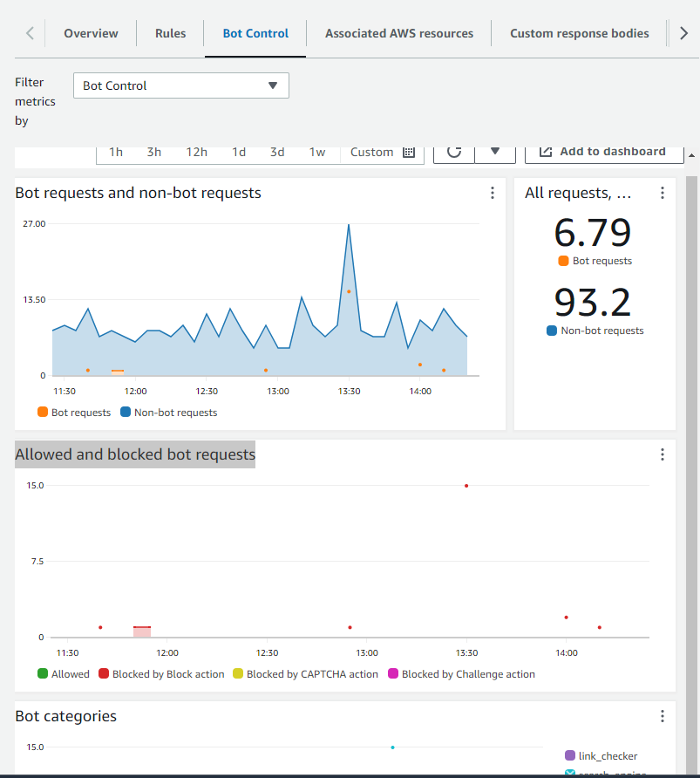The image size is (700, 778).
Task: Open the calendar icon next to Custom
Action: coord(408,151)
